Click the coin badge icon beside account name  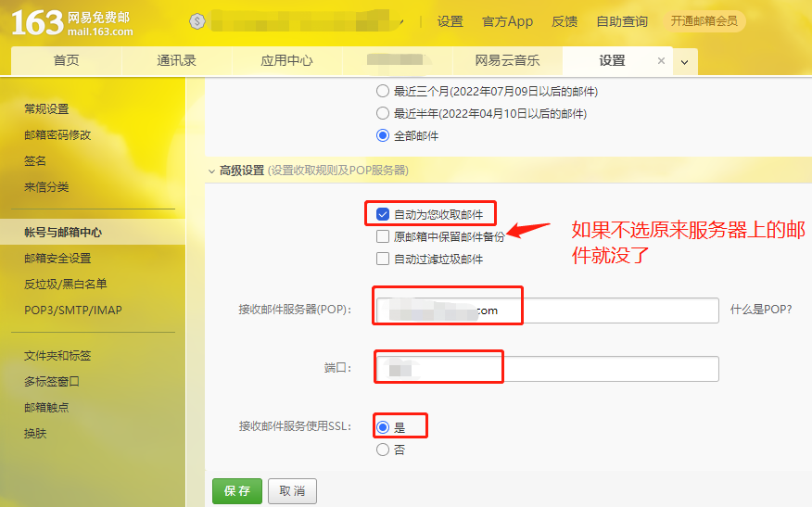(x=197, y=21)
